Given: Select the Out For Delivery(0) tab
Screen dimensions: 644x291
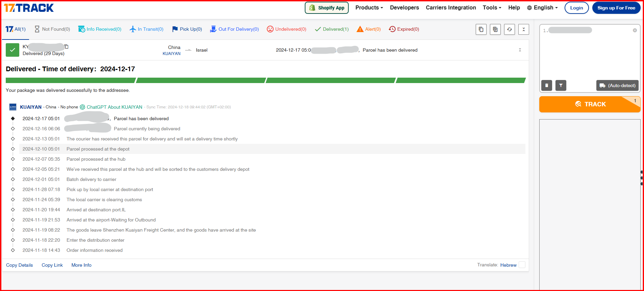Looking at the screenshot, I should [x=234, y=29].
